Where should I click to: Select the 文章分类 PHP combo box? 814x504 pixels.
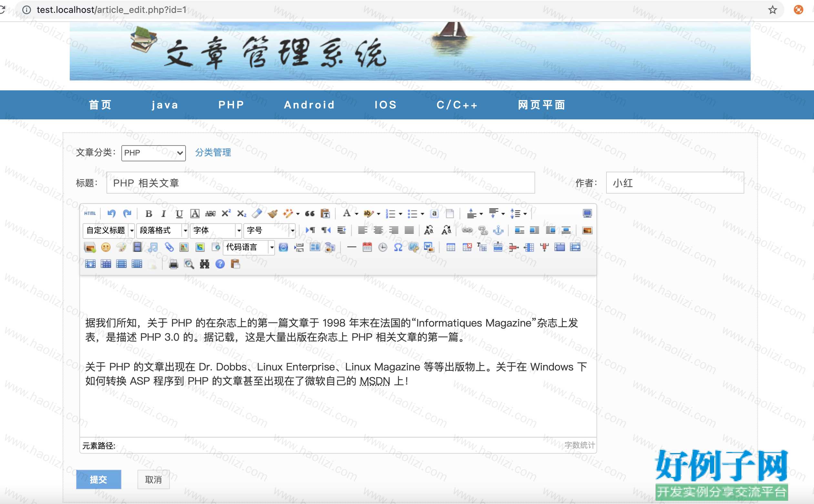154,153
